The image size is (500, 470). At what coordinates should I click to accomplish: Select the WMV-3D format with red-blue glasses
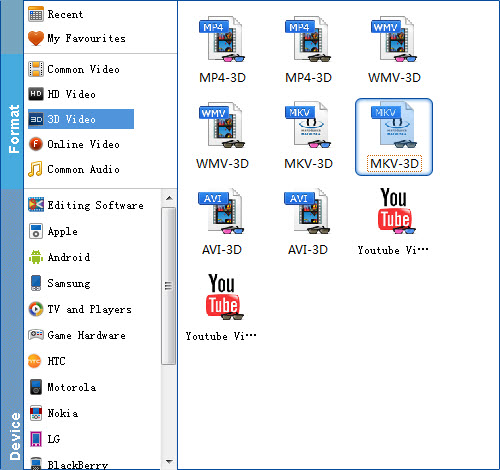(394, 50)
